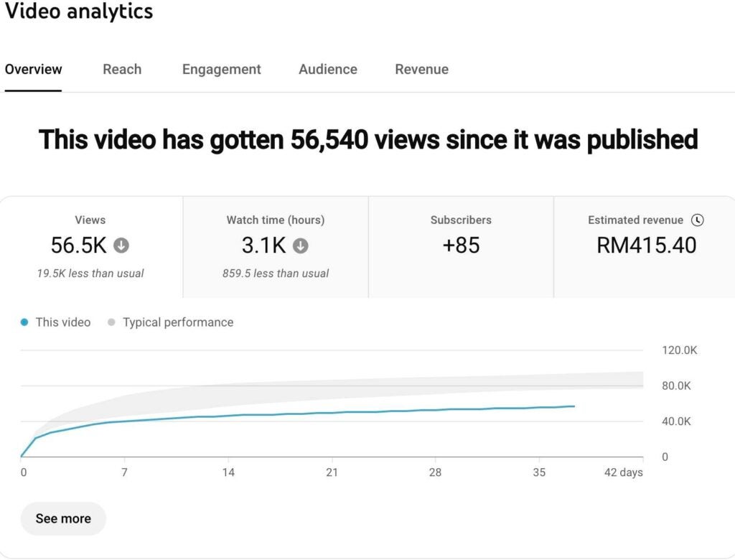Screen dimensions: 735x560
Task: Choose the Subscribers +85 metric card
Action: 461,246
